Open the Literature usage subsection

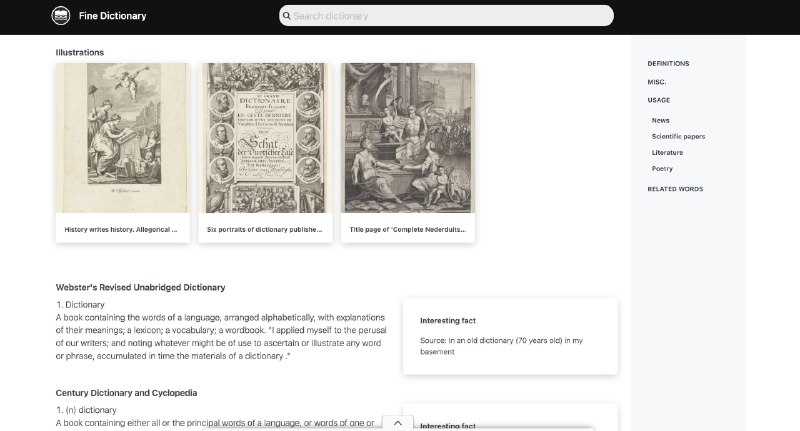pyautogui.click(x=667, y=153)
